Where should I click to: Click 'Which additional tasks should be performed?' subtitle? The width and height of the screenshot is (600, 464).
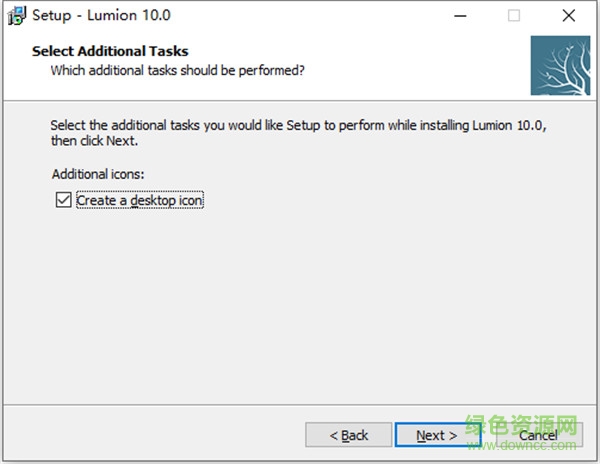(177, 71)
